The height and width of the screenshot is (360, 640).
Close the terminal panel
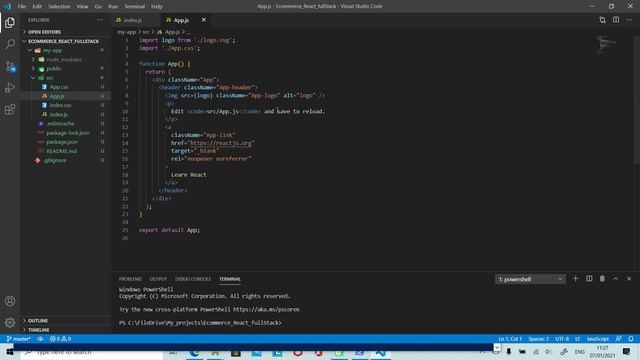point(629,279)
